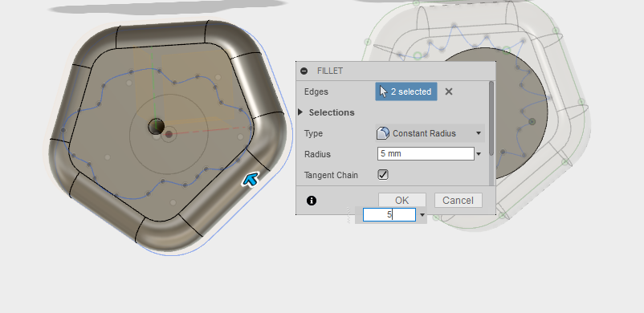This screenshot has width=644, height=313.
Task: Open the floating radius input dropdown arrow
Action: 422,215
